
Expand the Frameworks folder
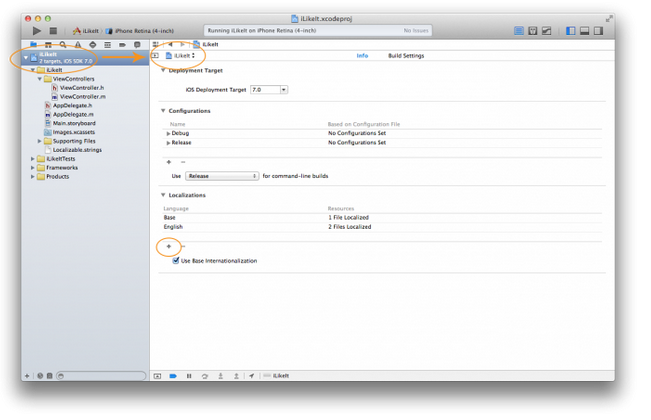[32, 168]
